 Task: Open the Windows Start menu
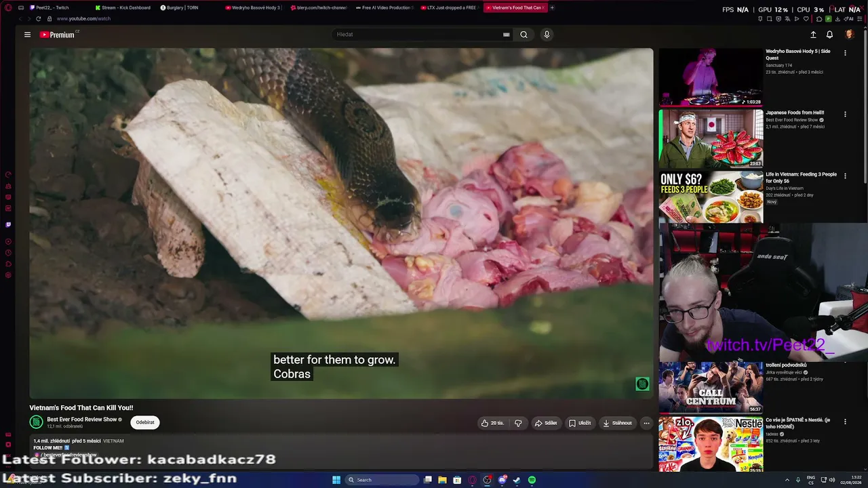[336, 480]
